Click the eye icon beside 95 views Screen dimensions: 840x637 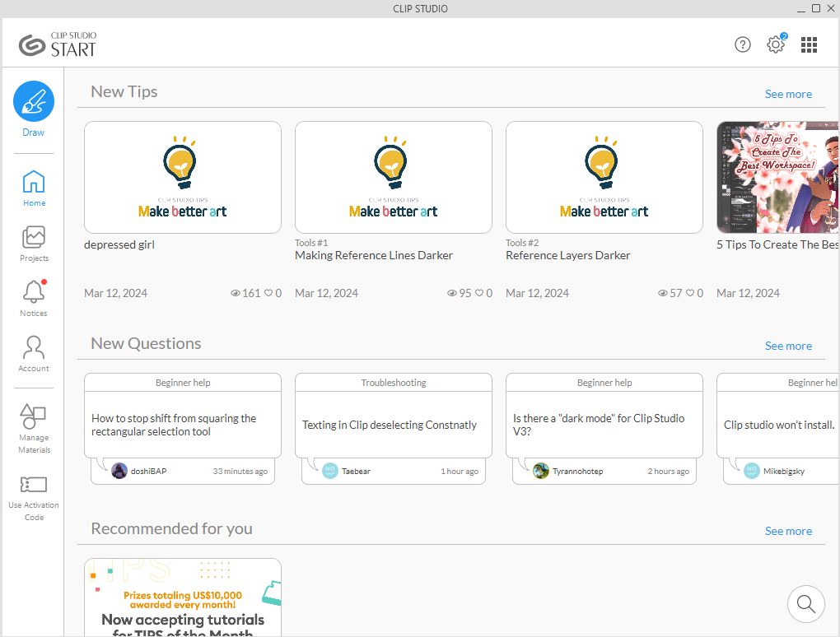pyautogui.click(x=452, y=293)
